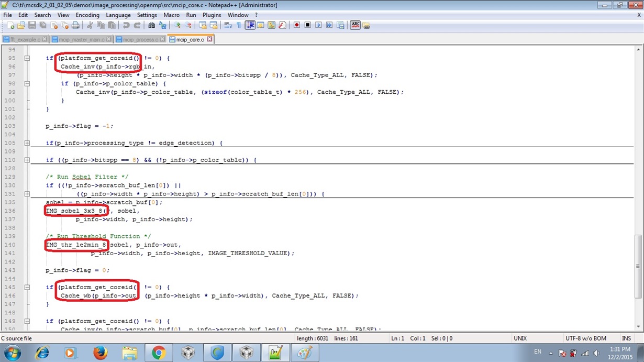Toggle the indent guide toolbar button
This screenshot has width=644, height=362.
click(250, 25)
